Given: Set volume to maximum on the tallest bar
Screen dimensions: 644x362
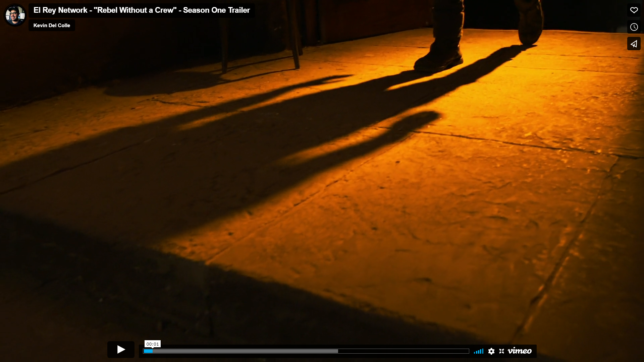Looking at the screenshot, I should 483,351.
